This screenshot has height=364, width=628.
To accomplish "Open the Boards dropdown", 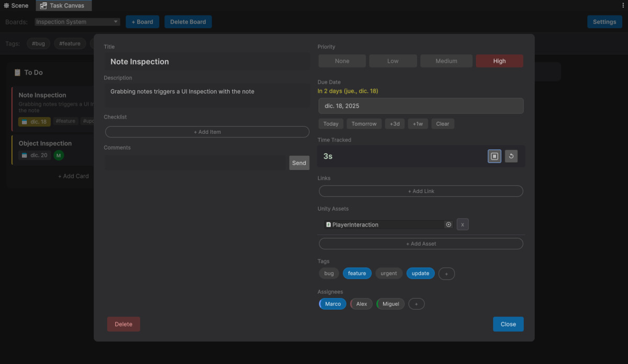I will [77, 22].
